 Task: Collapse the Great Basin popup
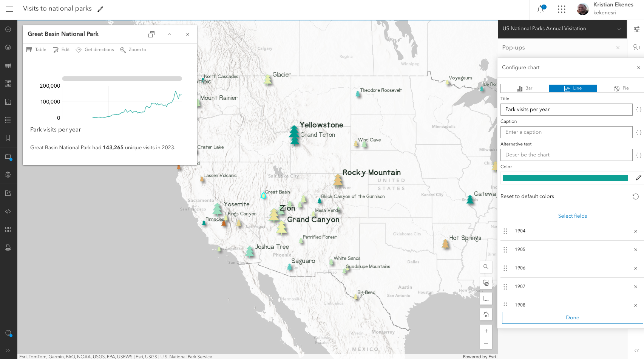pyautogui.click(x=170, y=34)
